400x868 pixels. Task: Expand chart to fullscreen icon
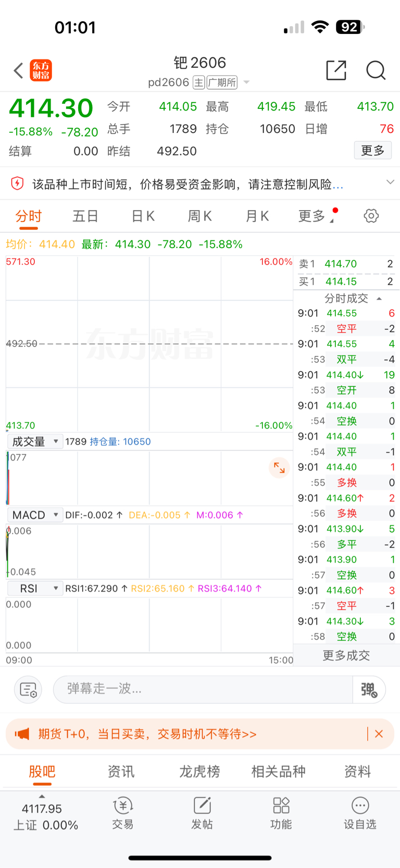[279, 468]
